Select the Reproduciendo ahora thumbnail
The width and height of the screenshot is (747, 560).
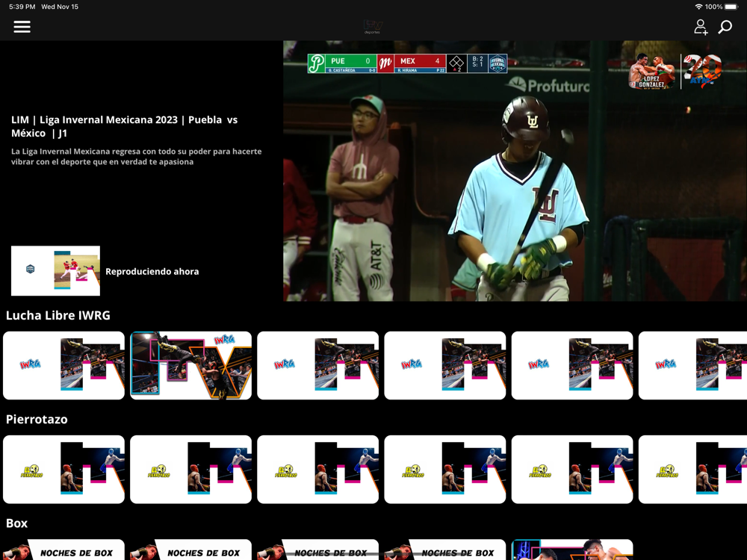click(56, 271)
